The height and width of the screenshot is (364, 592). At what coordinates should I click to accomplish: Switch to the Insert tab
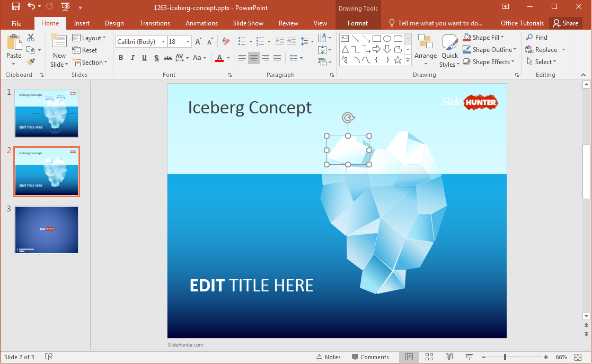pos(82,23)
